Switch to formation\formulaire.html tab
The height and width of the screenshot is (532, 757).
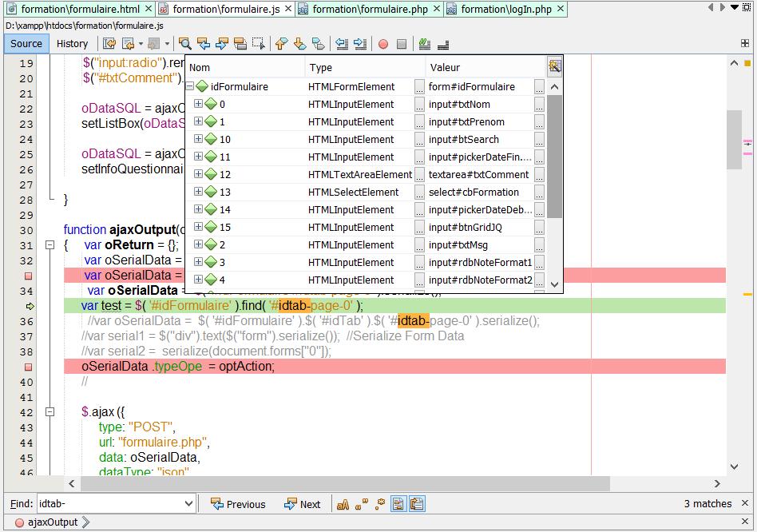[x=80, y=9]
